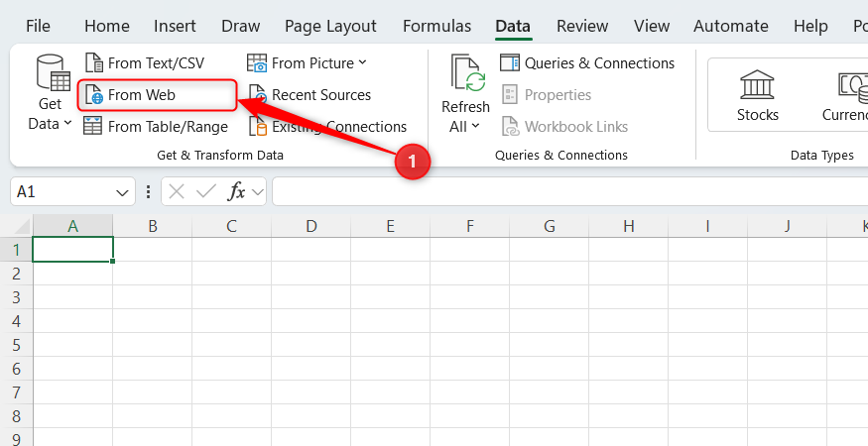Select column I header
Screen dimensions: 868x446
707,226
